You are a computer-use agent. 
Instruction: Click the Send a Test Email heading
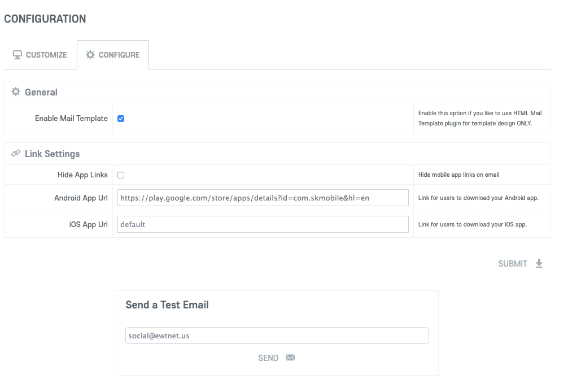tap(167, 305)
